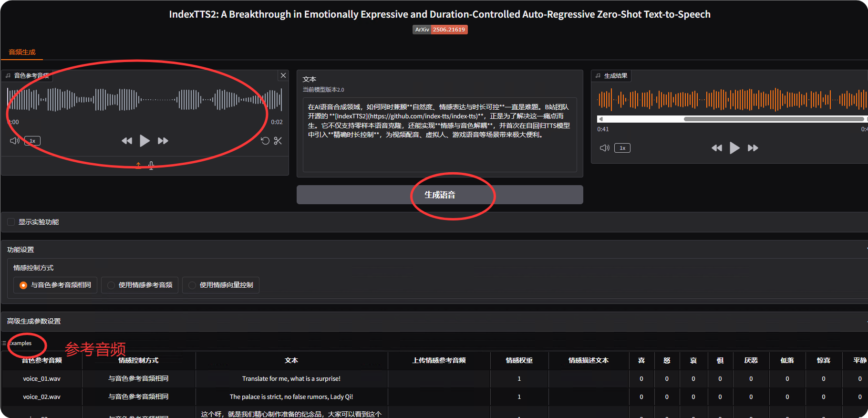Open the ArXiv 2506.21619 badge link

coord(440,30)
